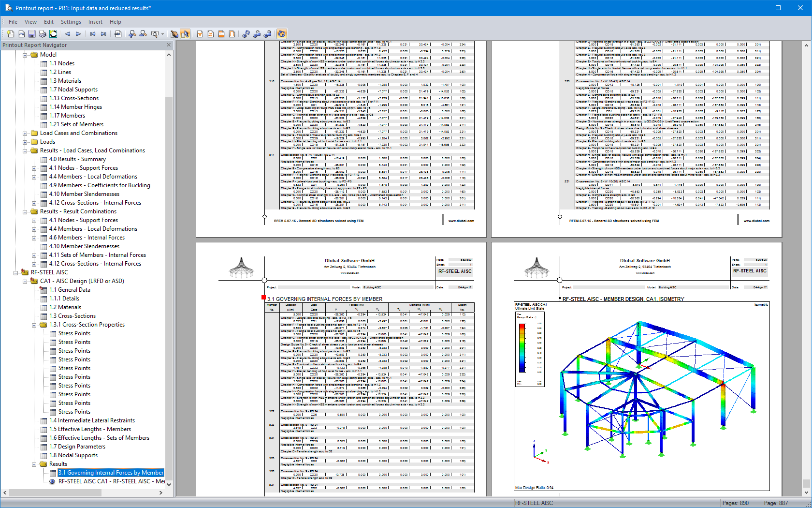Jump to last page of report
This screenshot has height=508, width=812.
coord(103,34)
